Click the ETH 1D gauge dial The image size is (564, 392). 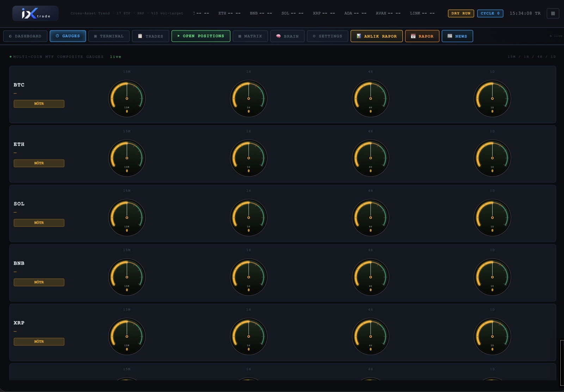tap(492, 158)
